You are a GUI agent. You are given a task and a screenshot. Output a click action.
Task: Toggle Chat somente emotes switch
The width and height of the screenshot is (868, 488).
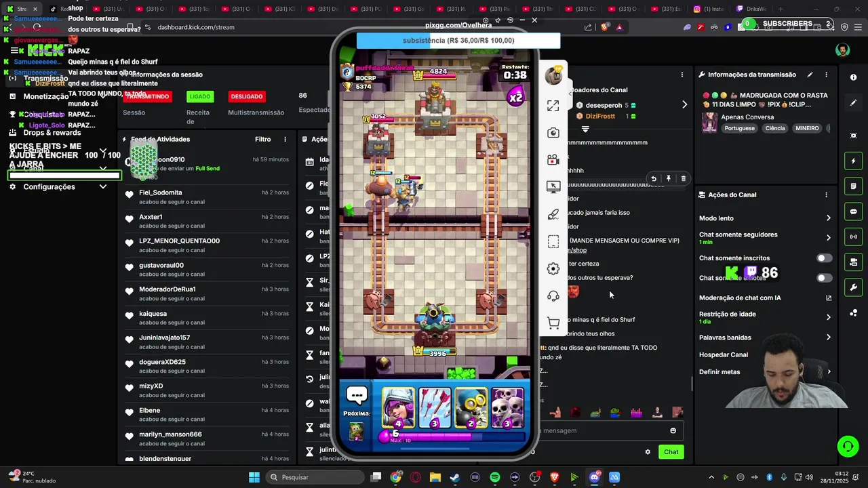pos(824,278)
